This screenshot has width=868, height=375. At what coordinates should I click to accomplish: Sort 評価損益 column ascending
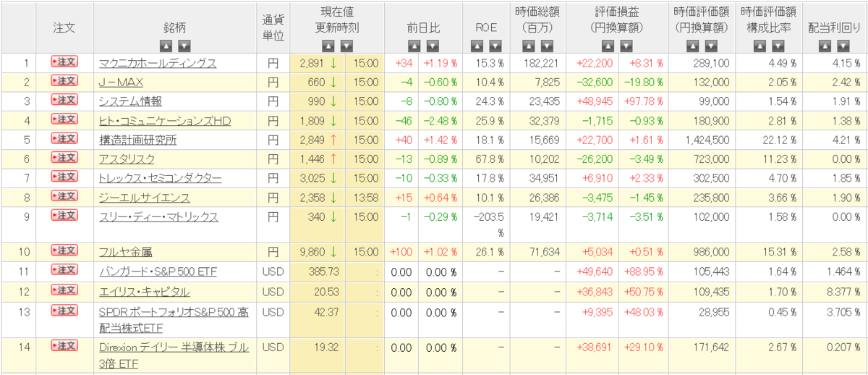click(x=607, y=46)
